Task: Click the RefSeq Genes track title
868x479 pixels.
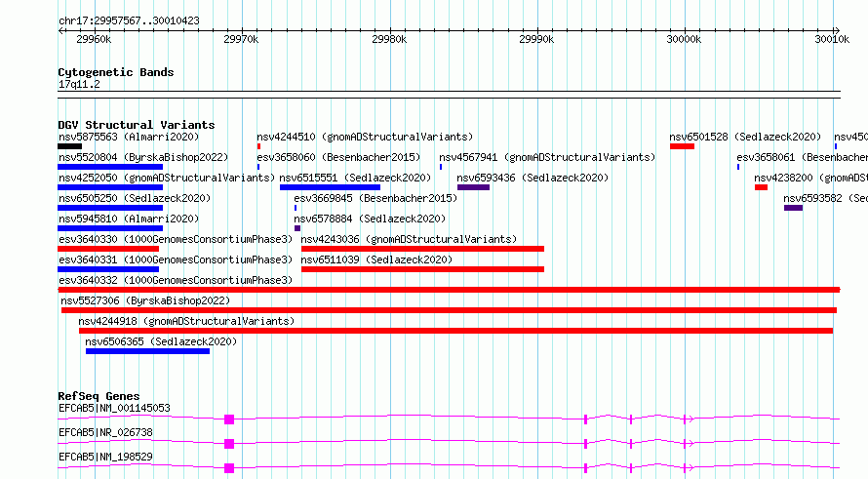Action: 99,396
